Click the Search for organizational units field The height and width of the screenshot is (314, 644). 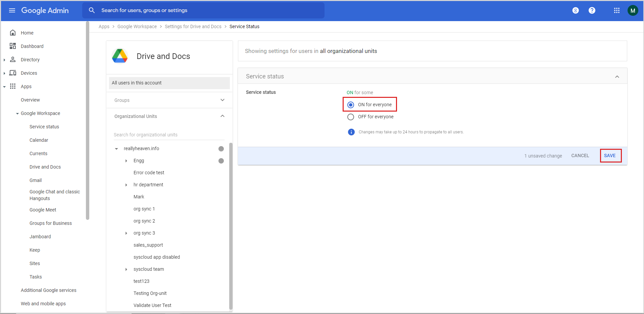[x=169, y=135]
